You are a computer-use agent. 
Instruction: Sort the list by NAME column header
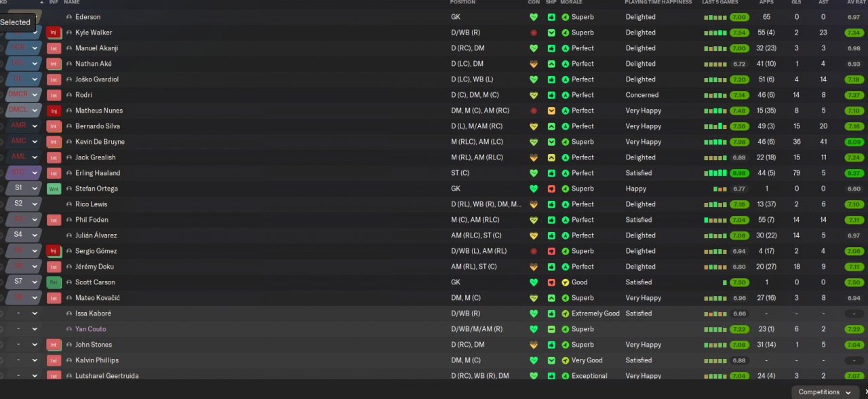tap(71, 3)
